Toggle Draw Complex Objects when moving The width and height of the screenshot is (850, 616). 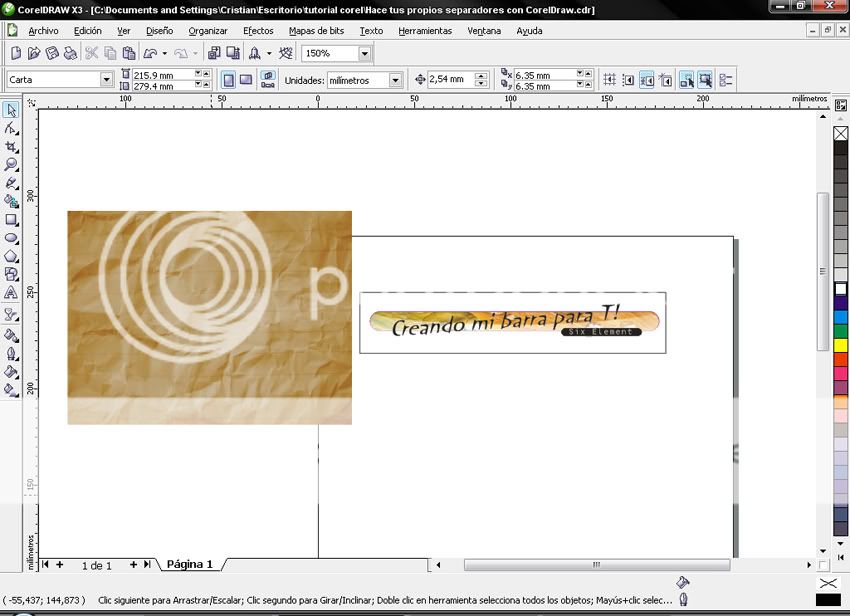point(686,80)
